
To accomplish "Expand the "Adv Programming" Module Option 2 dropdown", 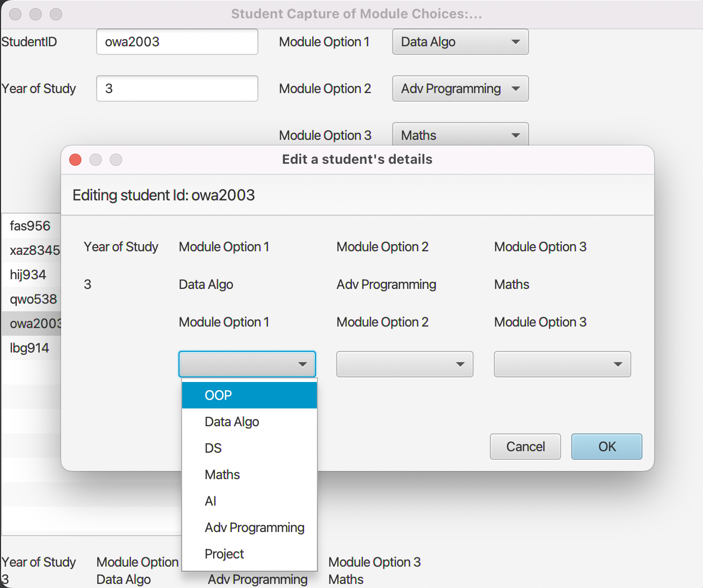I will point(459,89).
